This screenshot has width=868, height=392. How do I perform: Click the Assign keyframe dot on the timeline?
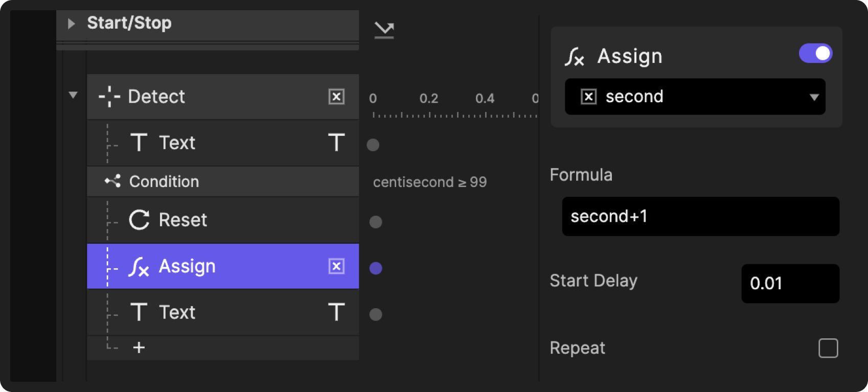(x=376, y=268)
